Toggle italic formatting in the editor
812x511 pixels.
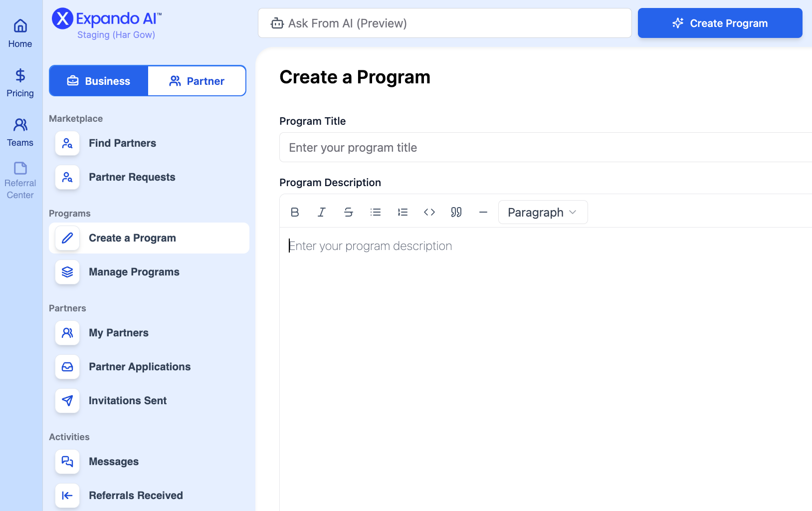pos(322,212)
